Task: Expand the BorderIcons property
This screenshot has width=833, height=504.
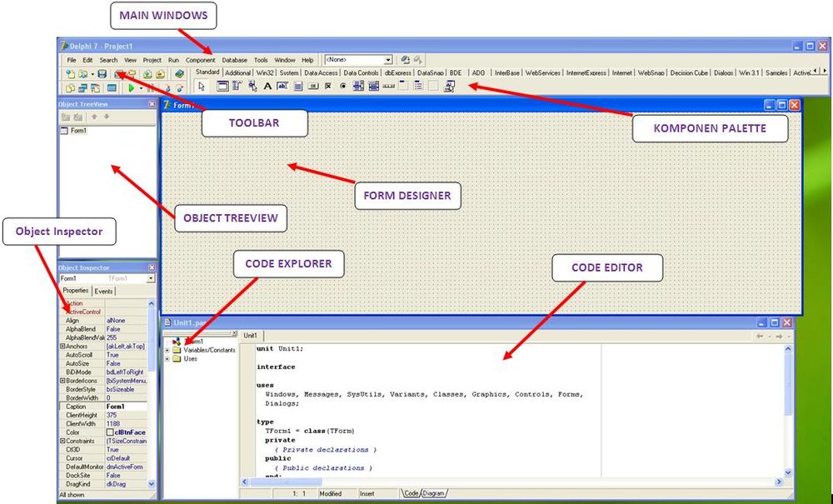Action: pos(62,381)
